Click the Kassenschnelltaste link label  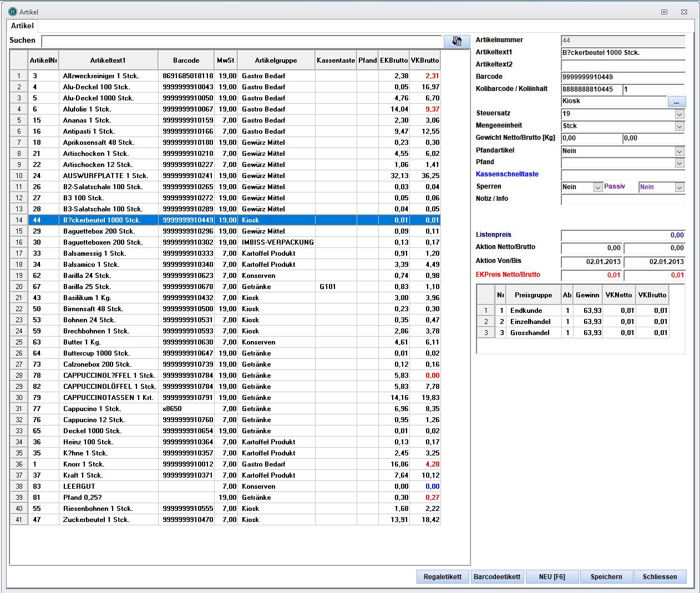[507, 174]
